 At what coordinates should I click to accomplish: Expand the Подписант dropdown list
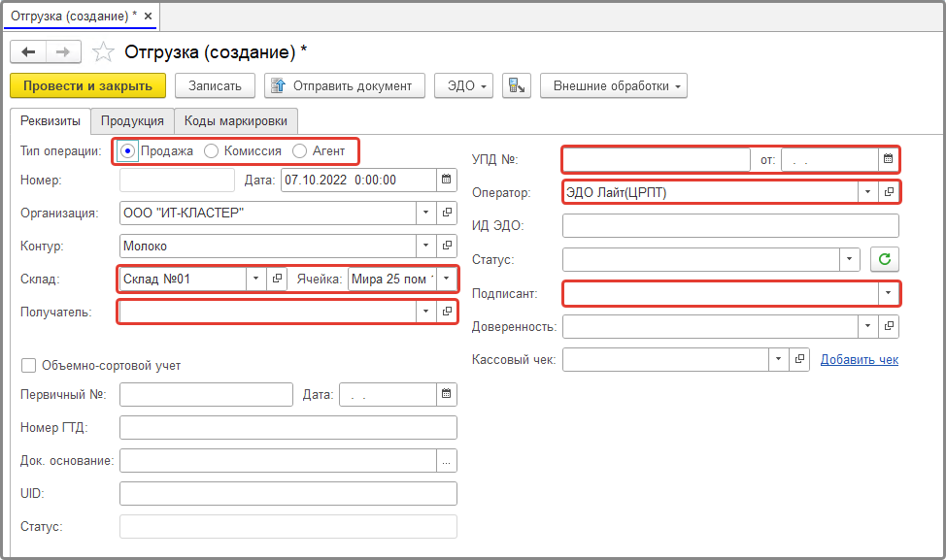pyautogui.click(x=888, y=293)
